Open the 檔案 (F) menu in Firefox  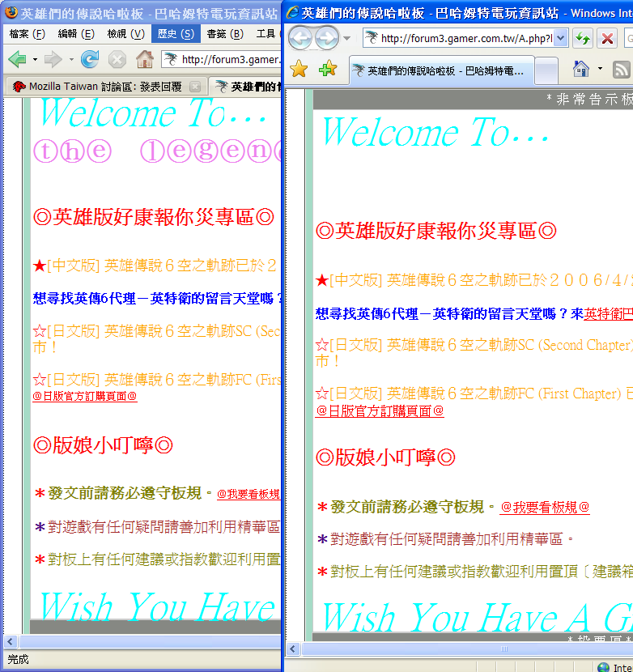tap(27, 34)
